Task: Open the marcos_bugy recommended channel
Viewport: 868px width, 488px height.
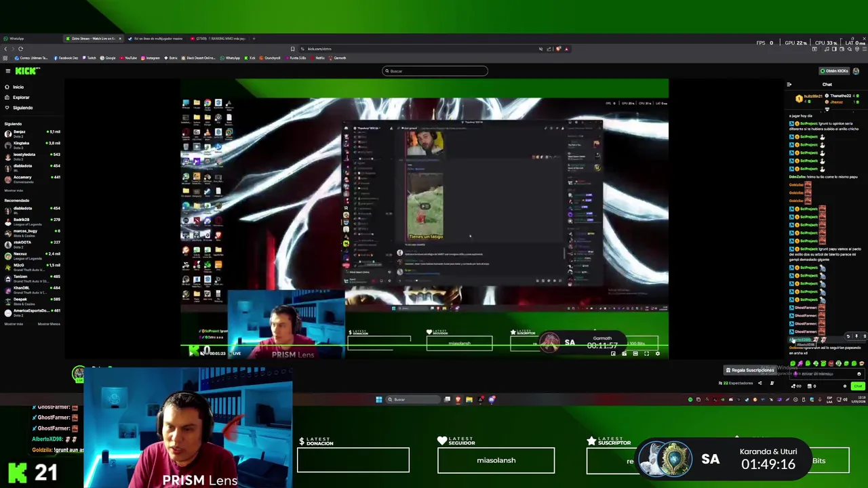Action: [x=33, y=232]
